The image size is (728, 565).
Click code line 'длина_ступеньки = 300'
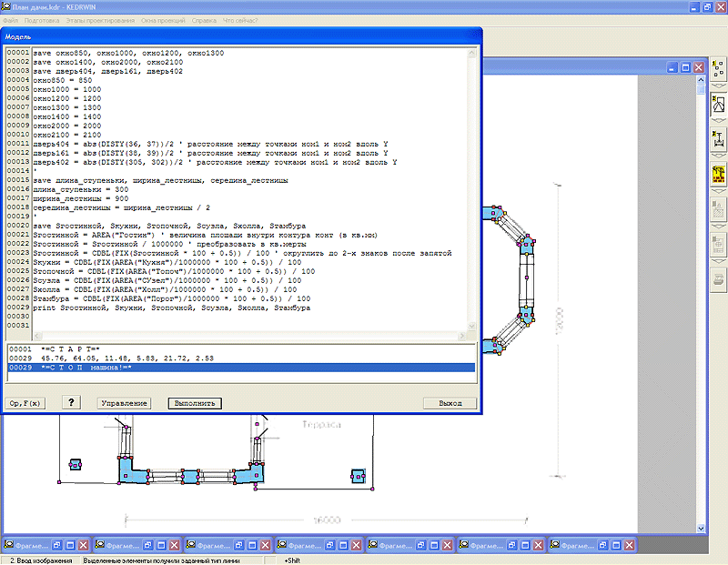(x=81, y=189)
